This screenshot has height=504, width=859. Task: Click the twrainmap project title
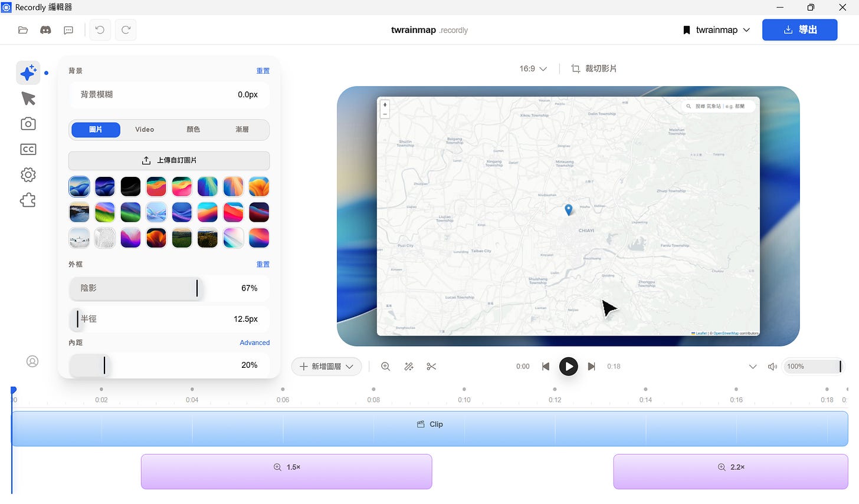click(413, 30)
